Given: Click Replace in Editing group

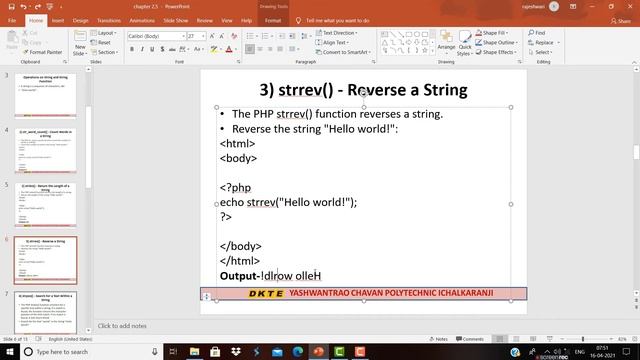Looking at the screenshot, I should coord(544,42).
